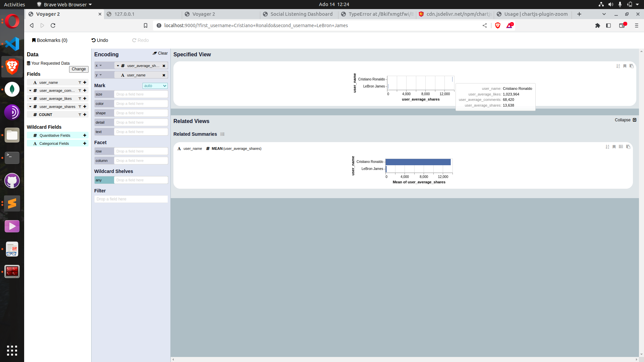Image resolution: width=644 pixels, height=362 pixels.
Task: Remove user_average_shares from x shelf
Action: (x=164, y=66)
